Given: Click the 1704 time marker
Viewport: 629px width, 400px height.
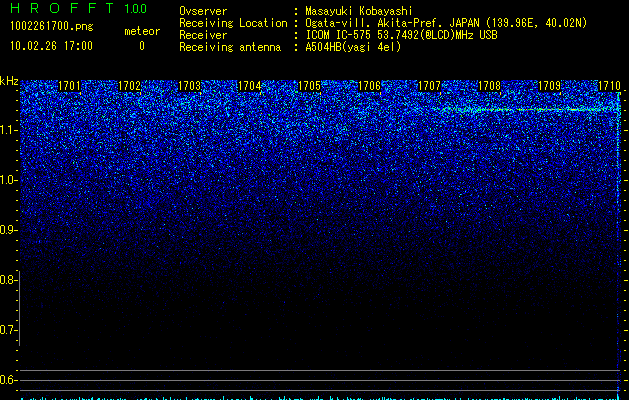Looking at the screenshot, I should [250, 86].
